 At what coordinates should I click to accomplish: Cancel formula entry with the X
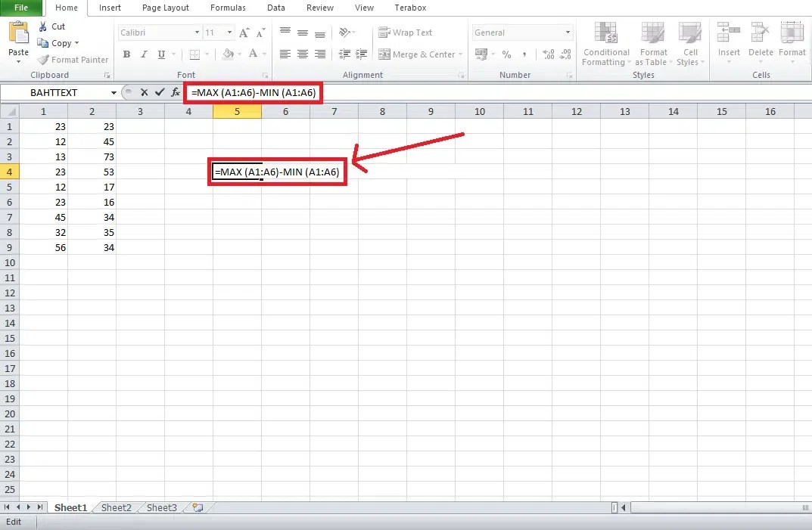pos(144,92)
